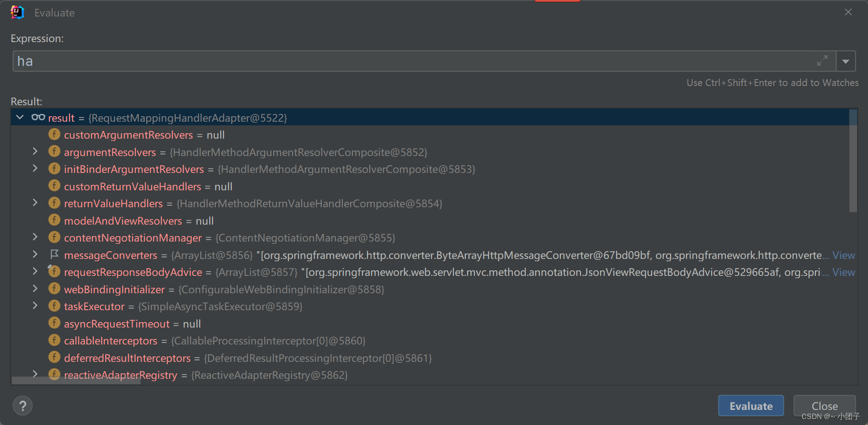Screen dimensions: 868x425
Task: Click the Close button
Action: tap(825, 406)
